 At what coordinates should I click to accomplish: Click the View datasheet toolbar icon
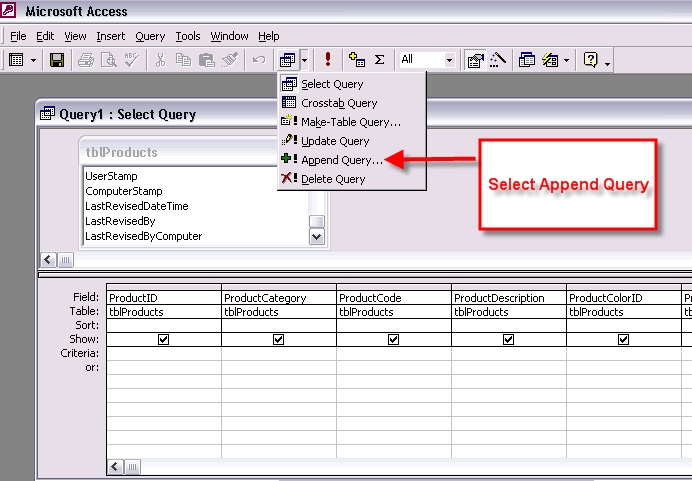point(16,60)
